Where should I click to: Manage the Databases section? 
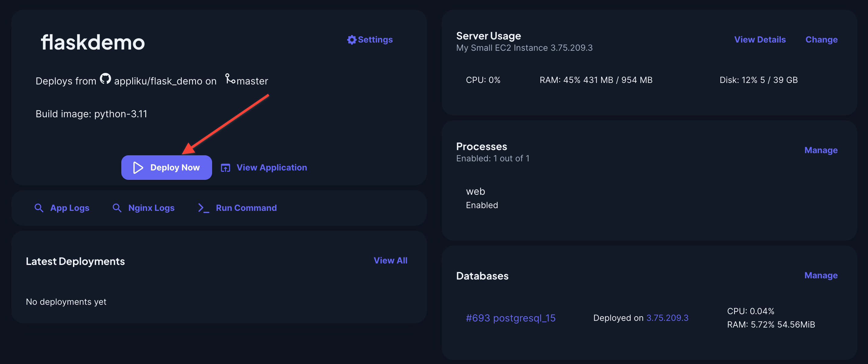coord(821,275)
